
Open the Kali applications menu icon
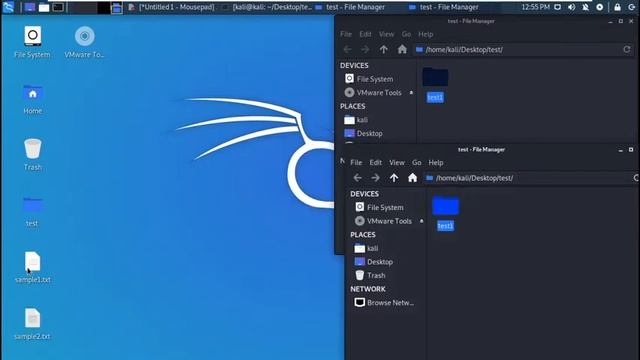point(8,7)
